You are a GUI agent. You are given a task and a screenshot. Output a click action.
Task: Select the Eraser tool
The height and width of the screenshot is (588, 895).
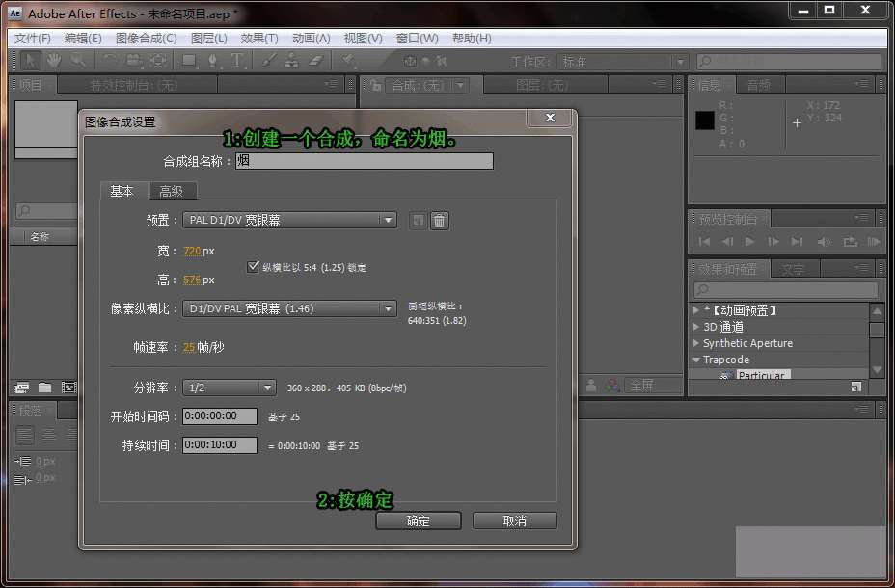[x=315, y=61]
